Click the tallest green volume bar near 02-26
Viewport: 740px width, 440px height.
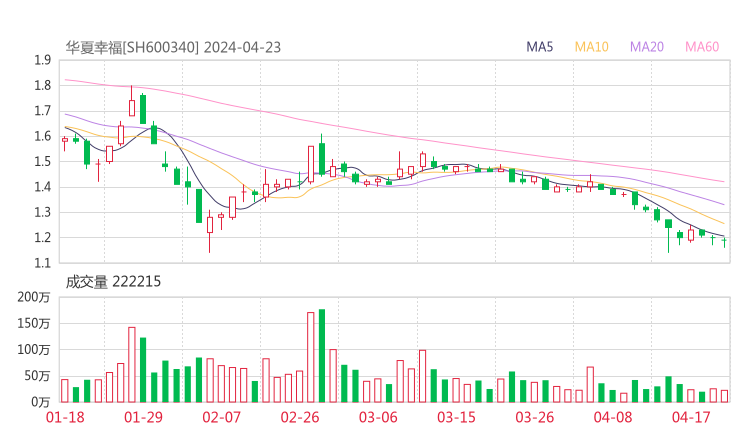pos(322,355)
